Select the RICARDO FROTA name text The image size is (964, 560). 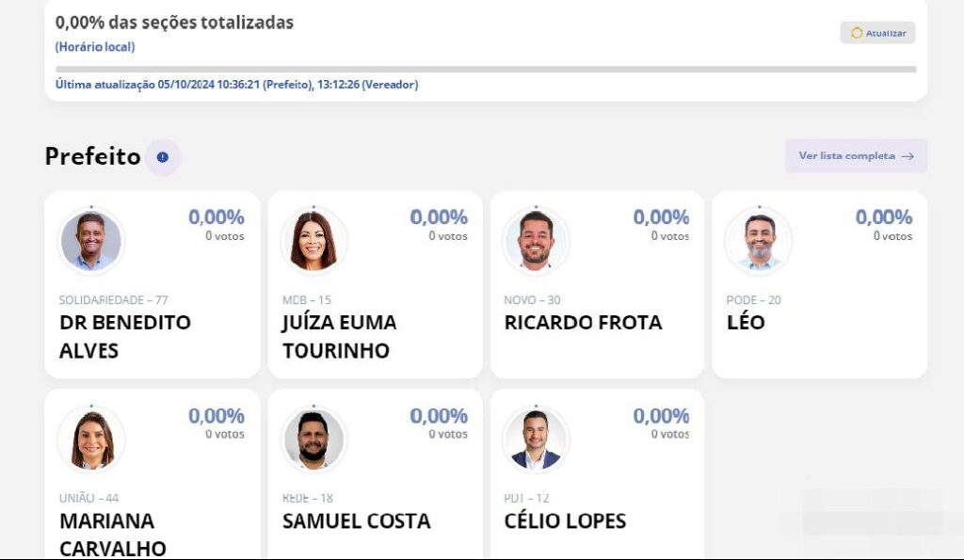[583, 323]
